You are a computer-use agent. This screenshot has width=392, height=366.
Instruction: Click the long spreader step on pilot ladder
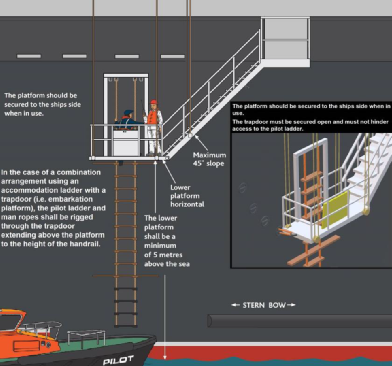125,276
